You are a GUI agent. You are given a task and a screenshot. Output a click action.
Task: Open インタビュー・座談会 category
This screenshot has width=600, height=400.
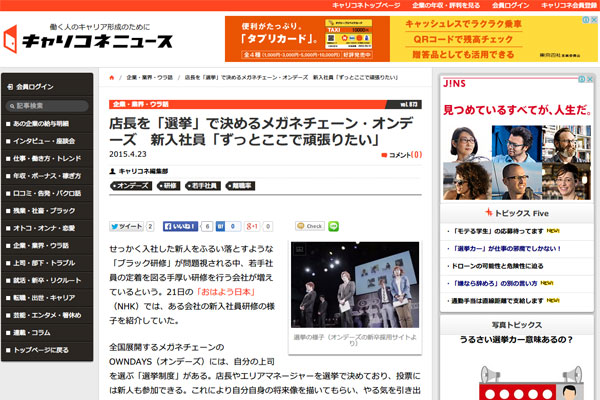pyautogui.click(x=47, y=141)
